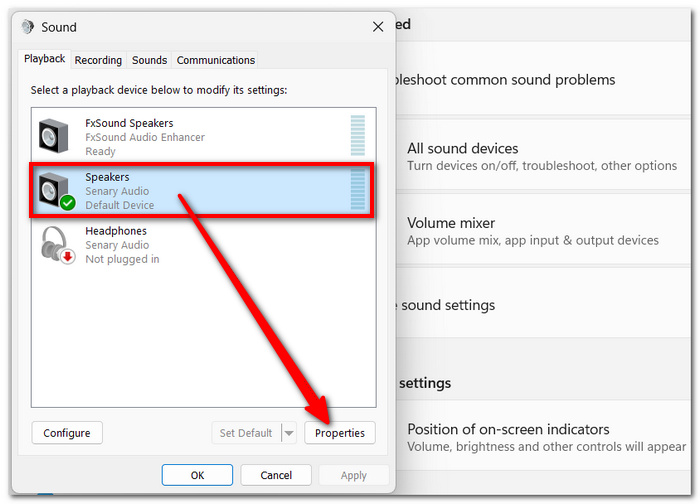Select the Headphones not plugged in row
The width and height of the screenshot is (700, 504).
click(x=204, y=245)
